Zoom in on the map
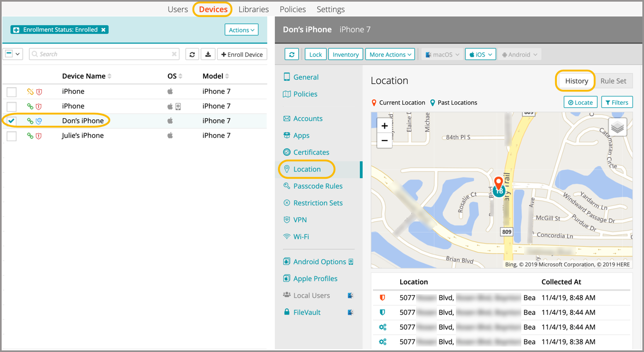 tap(384, 126)
